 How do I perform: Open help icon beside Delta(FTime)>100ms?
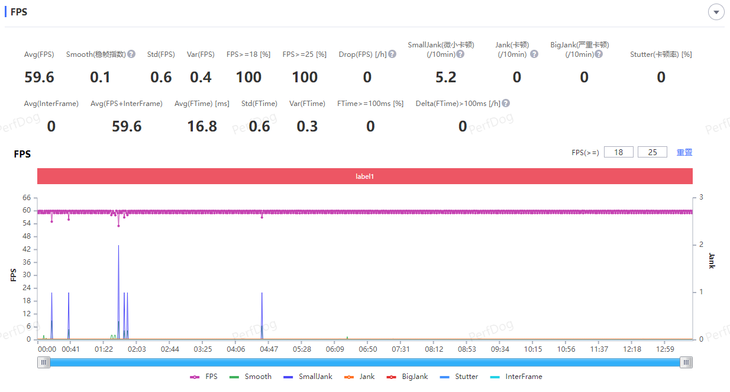506,103
